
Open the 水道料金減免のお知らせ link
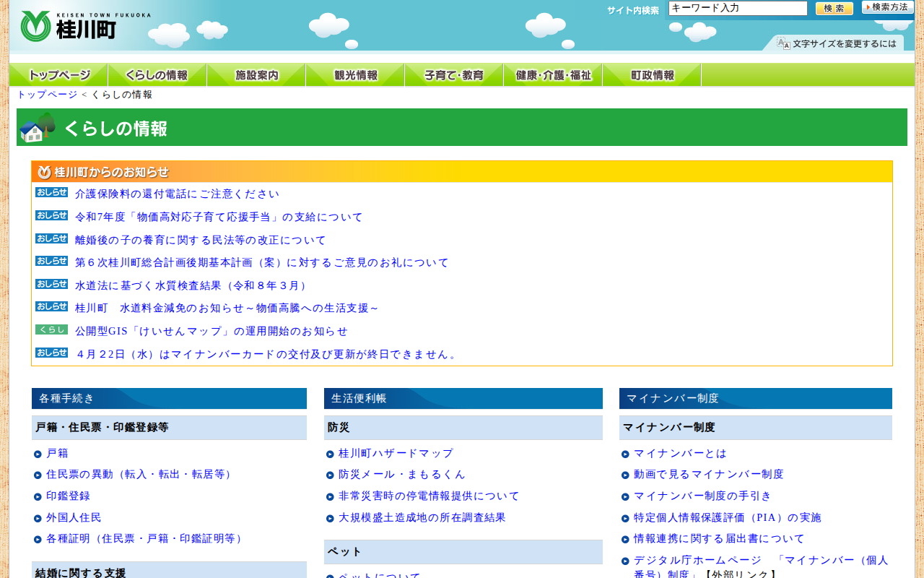(227, 309)
